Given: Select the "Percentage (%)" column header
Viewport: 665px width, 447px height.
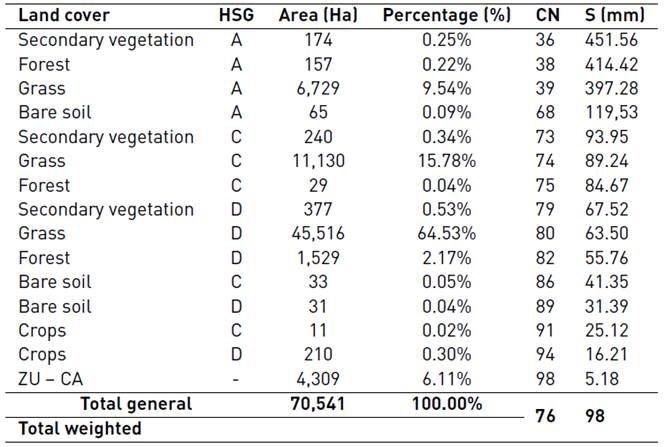Looking at the screenshot, I should tap(446, 15).
